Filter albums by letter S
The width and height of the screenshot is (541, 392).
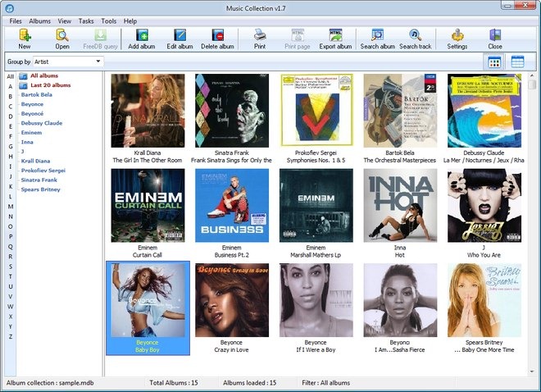11,267
